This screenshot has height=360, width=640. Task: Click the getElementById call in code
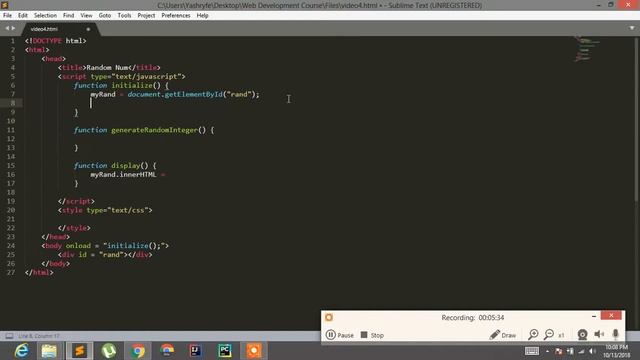[x=193, y=94]
